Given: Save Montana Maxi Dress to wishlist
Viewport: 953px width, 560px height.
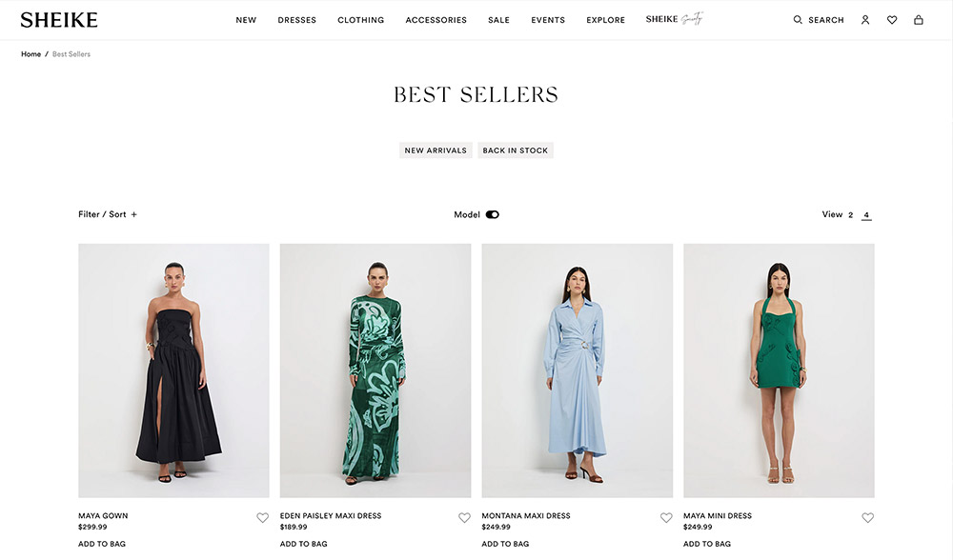Looking at the screenshot, I should (666, 517).
